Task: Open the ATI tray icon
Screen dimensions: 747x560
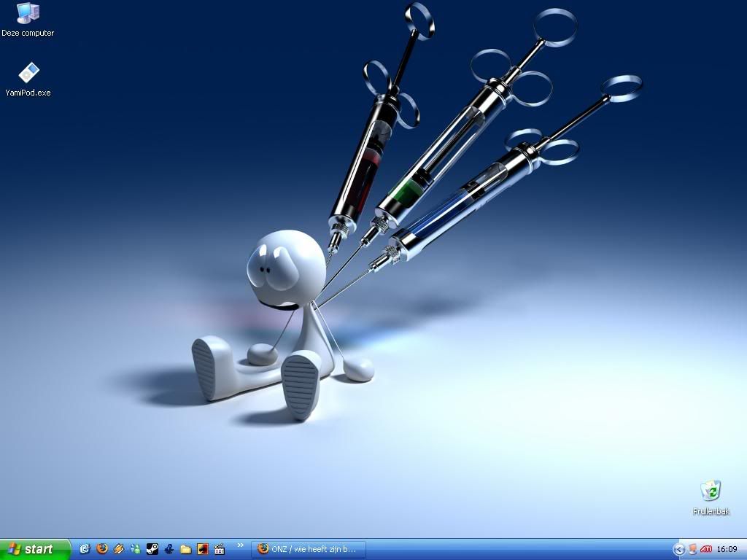Action: point(706,549)
